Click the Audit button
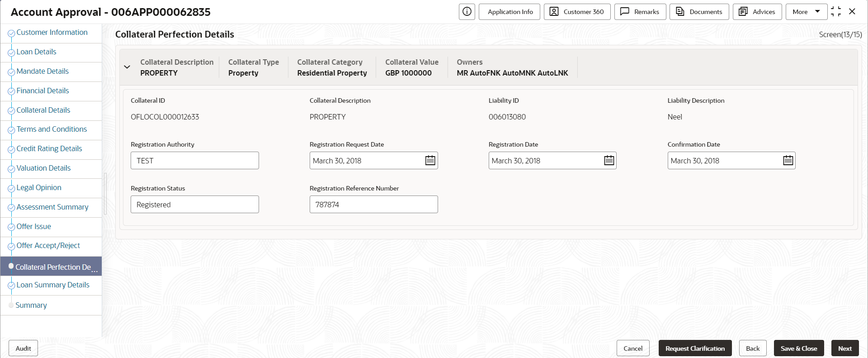 tap(23, 348)
